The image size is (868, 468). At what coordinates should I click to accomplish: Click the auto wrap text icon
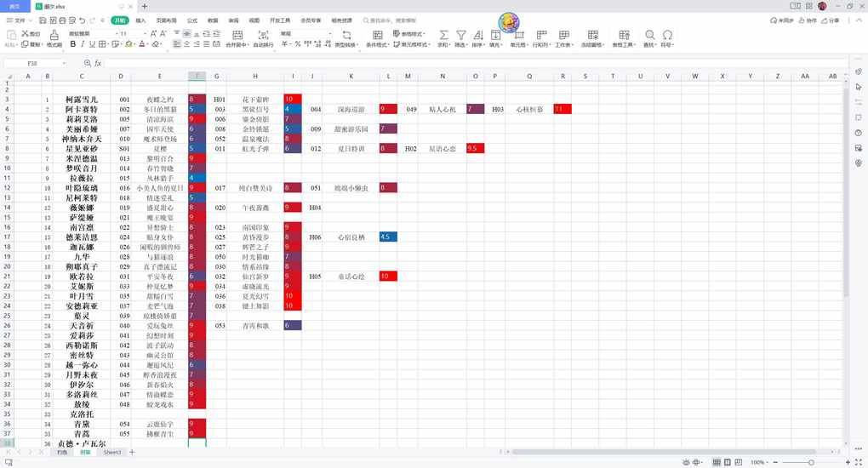pyautogui.click(x=263, y=35)
